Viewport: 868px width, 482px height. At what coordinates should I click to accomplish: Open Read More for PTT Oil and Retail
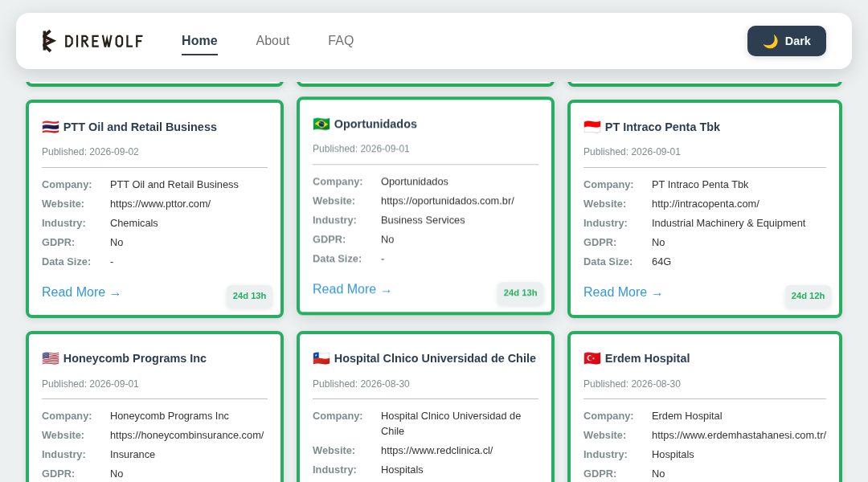click(x=81, y=292)
